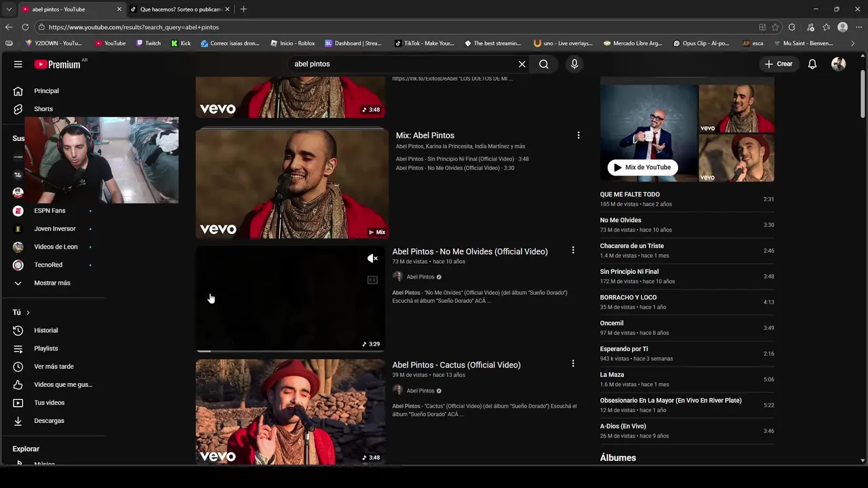Open the Mercado Libre Arg bookmark
Screen dimensions: 868x488
(633, 43)
